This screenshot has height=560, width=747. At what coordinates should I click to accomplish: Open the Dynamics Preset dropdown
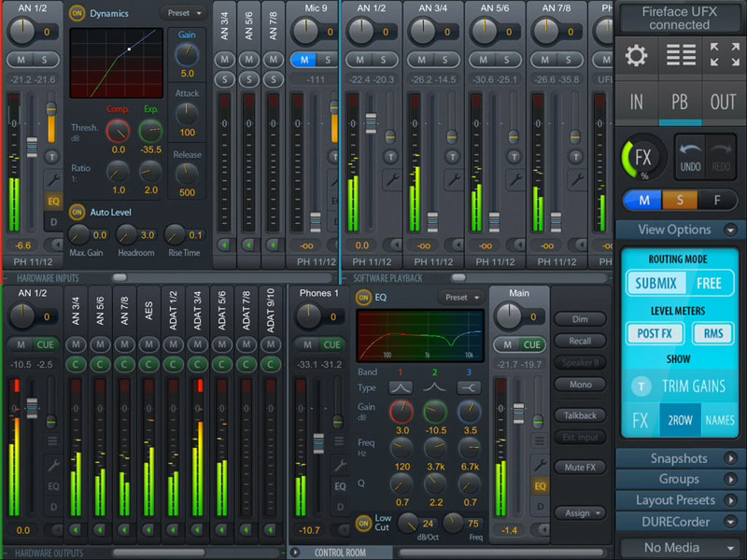(183, 13)
